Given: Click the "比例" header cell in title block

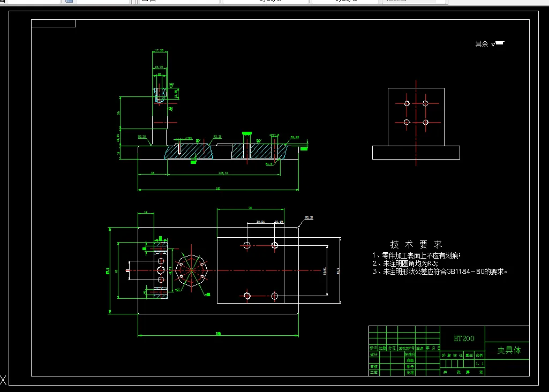Looking at the screenshot, I should point(480,355).
